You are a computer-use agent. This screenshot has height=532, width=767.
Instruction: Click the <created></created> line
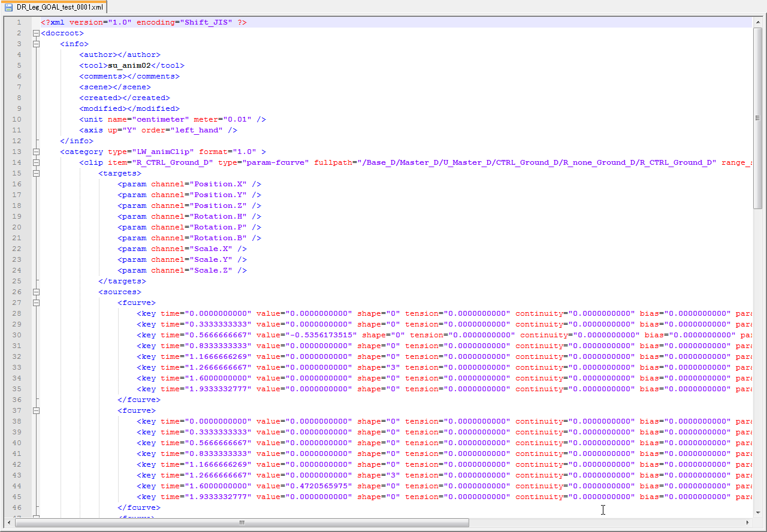(x=125, y=98)
